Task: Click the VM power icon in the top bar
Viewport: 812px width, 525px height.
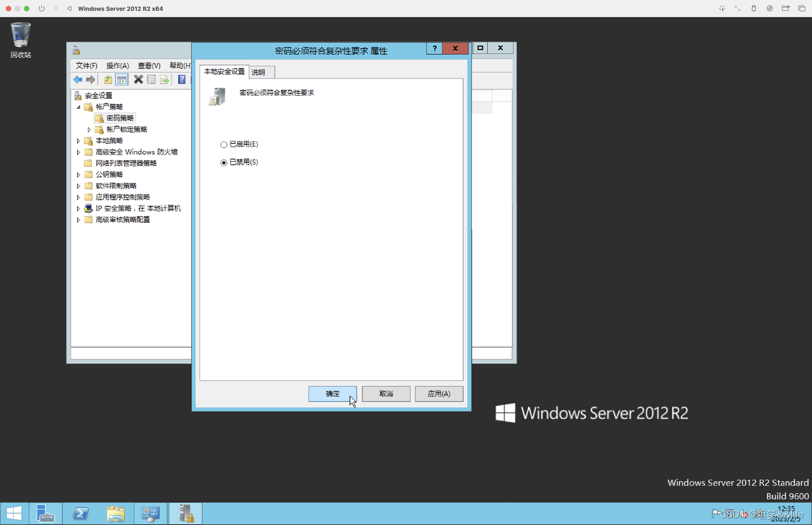Action: 42,8
